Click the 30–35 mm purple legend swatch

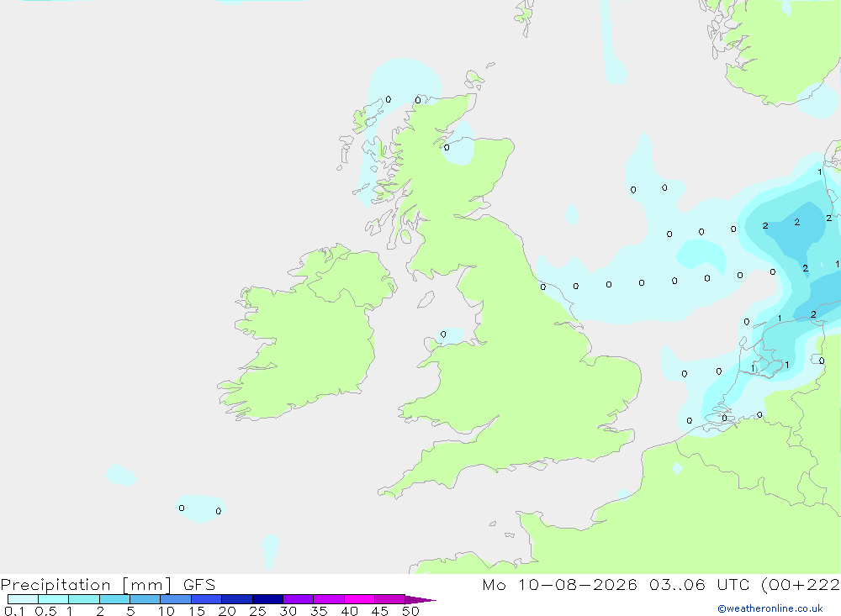[x=299, y=599]
